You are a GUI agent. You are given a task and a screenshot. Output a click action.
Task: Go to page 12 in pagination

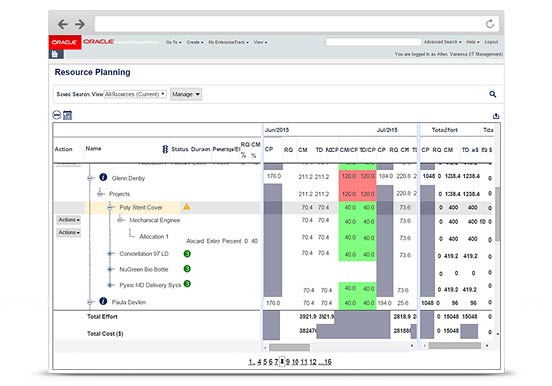click(313, 362)
